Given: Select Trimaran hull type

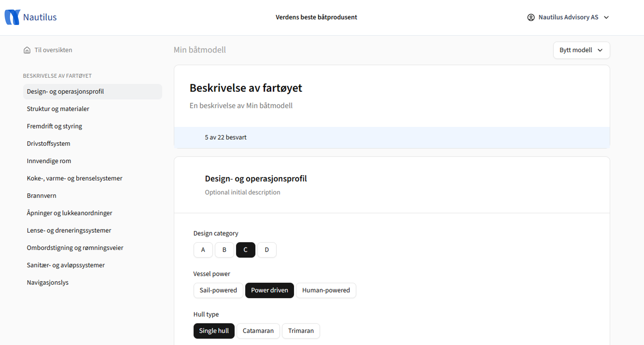Looking at the screenshot, I should pyautogui.click(x=301, y=331).
